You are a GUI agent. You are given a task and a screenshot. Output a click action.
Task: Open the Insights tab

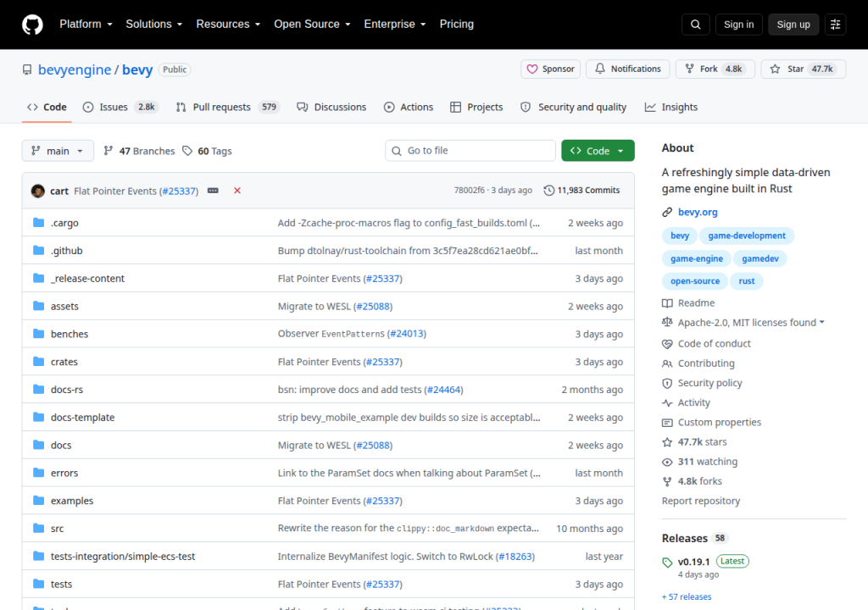(671, 107)
